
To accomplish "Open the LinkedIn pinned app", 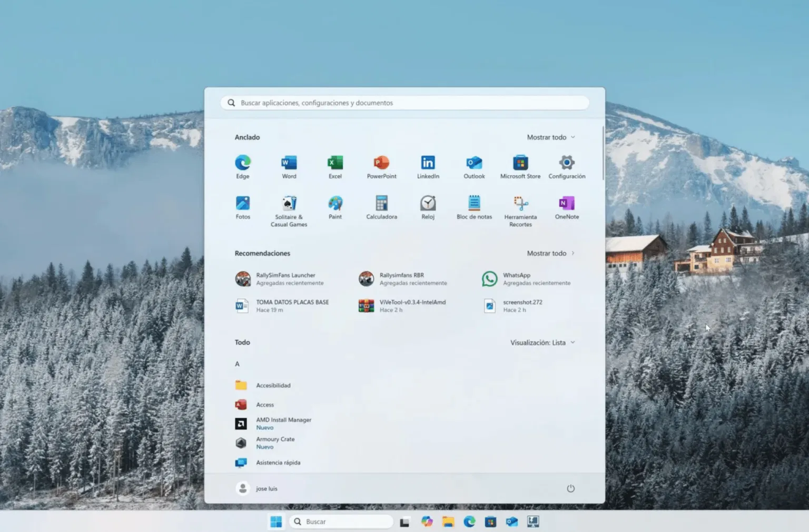I will 428,167.
